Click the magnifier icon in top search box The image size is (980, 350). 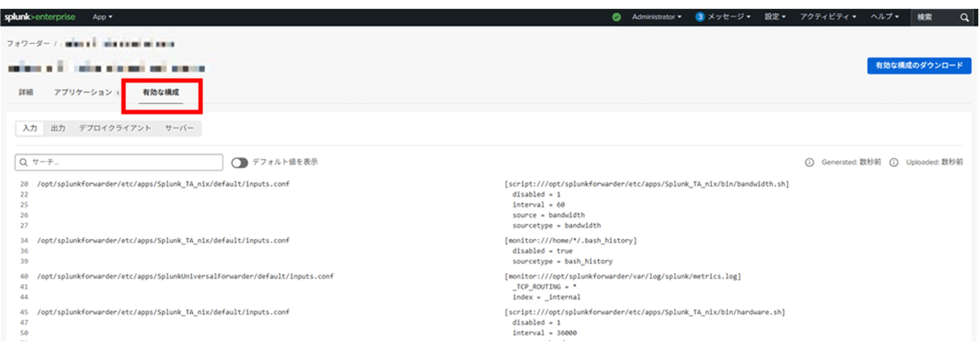point(964,17)
